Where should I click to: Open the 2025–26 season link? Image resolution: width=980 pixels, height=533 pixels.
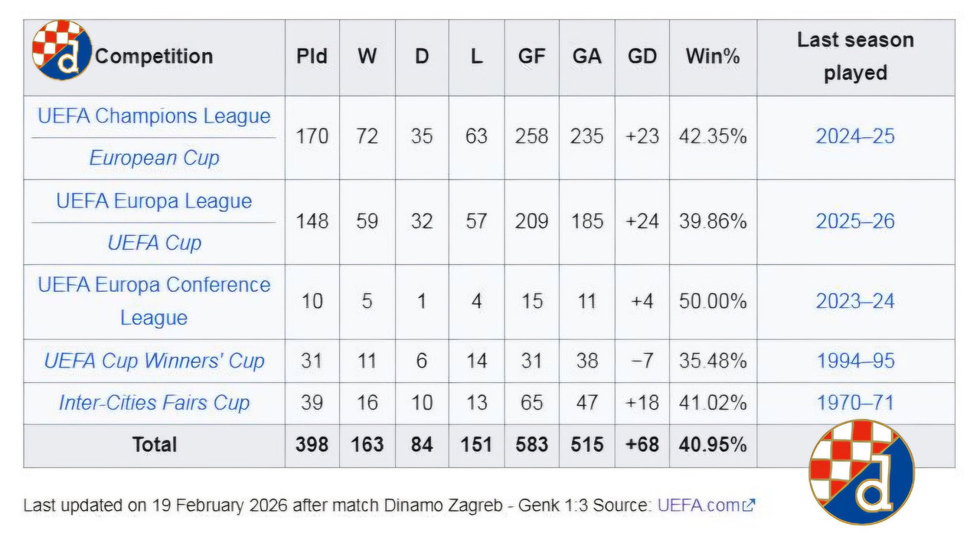[854, 222]
